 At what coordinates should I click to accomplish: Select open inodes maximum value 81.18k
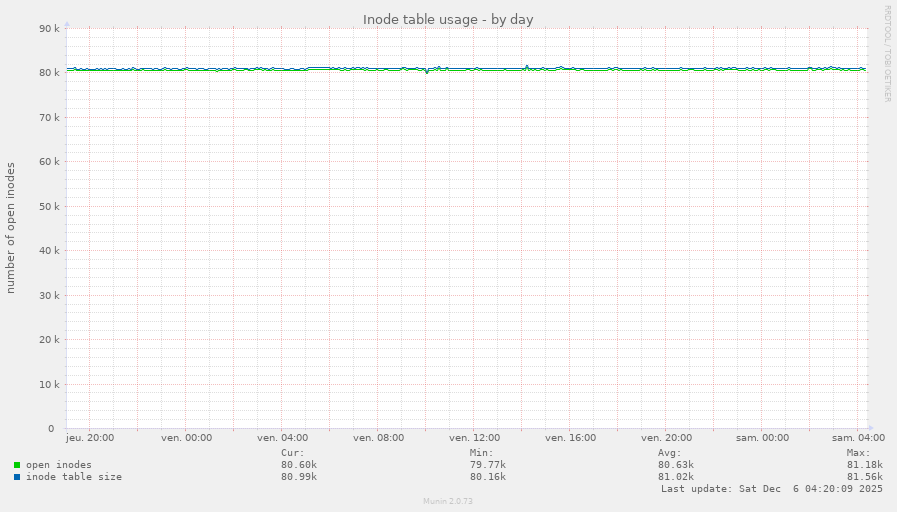click(864, 465)
